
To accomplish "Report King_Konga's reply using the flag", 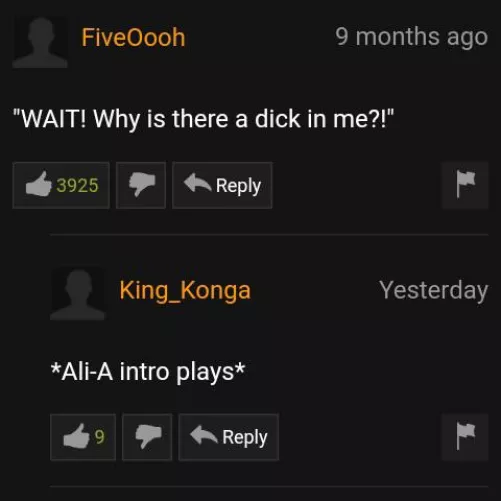I will pyautogui.click(x=465, y=437).
